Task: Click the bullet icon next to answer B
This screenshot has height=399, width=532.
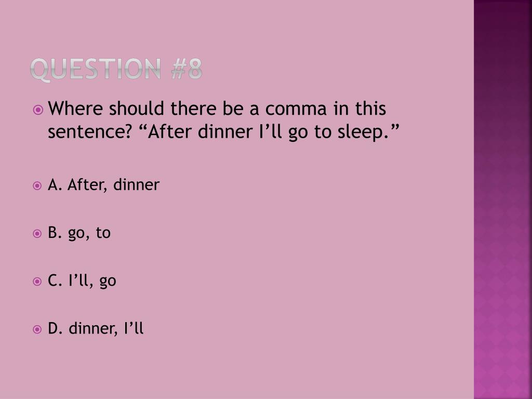Action: coord(37,234)
